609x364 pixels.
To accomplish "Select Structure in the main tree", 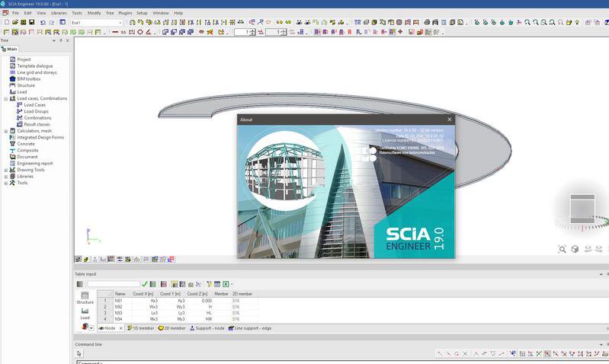I will 26,85.
